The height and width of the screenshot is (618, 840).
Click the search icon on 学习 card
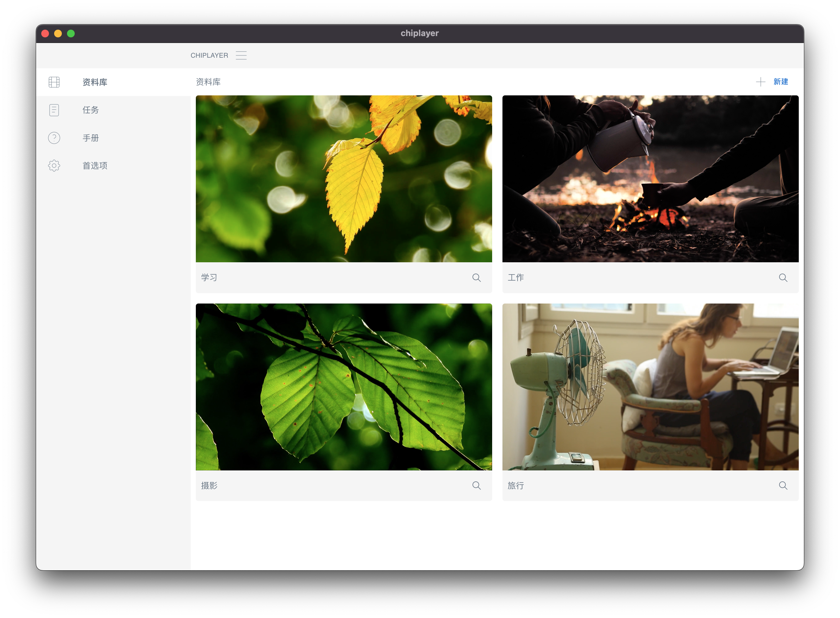(x=476, y=277)
